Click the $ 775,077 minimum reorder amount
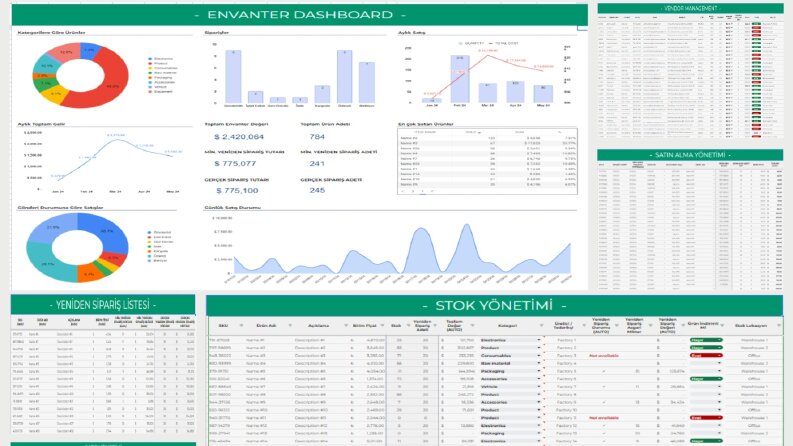Screen dimensions: 793x446 point(235,164)
